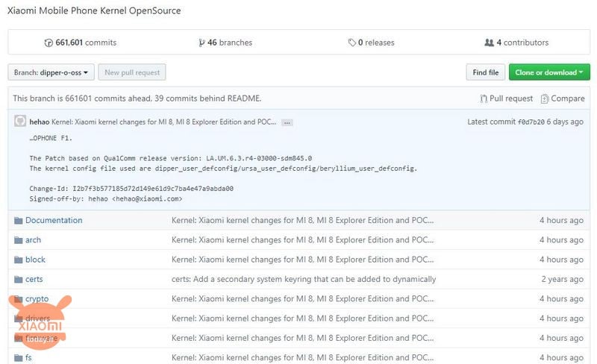Open the commit message on drivers row
The width and height of the screenshot is (597, 364).
[302, 318]
